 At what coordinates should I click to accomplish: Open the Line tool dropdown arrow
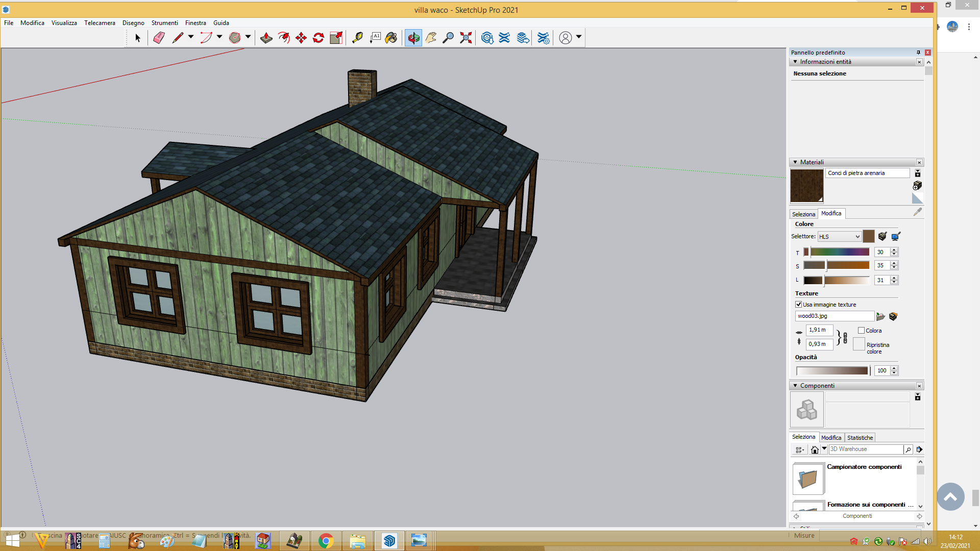tap(191, 37)
